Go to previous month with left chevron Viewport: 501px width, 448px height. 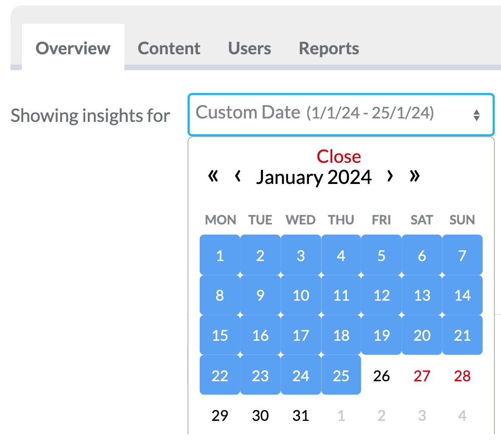point(238,176)
